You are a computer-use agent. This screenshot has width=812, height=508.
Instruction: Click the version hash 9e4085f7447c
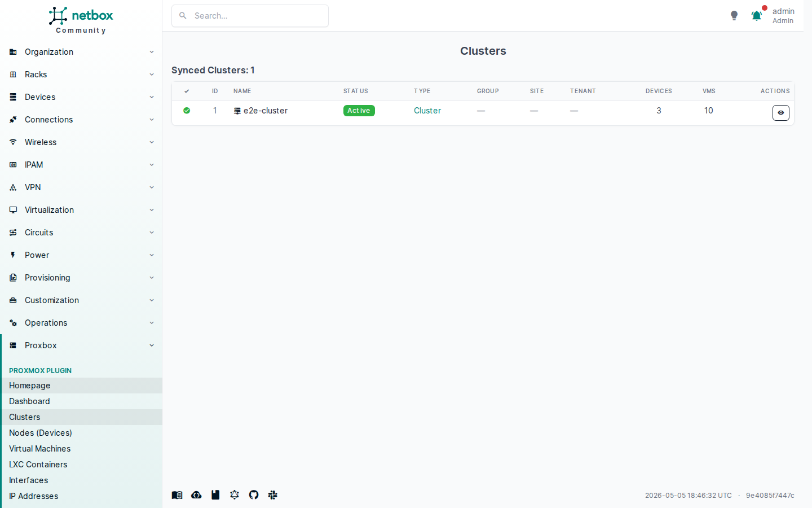(x=770, y=496)
